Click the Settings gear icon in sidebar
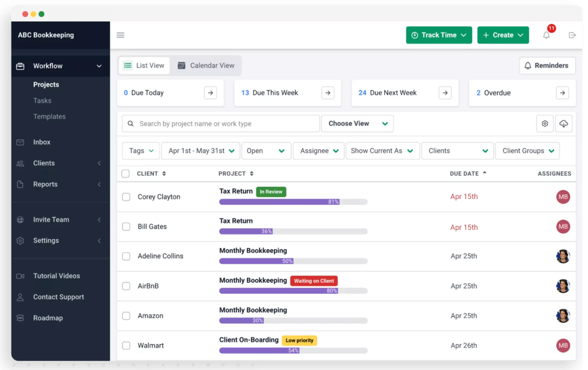Image resolution: width=588 pixels, height=370 pixels. 20,241
